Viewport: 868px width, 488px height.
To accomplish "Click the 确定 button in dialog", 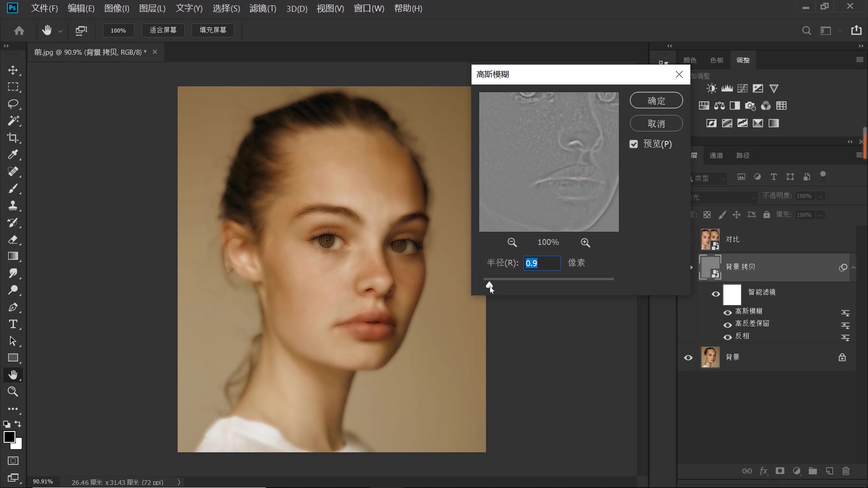I will (x=656, y=100).
